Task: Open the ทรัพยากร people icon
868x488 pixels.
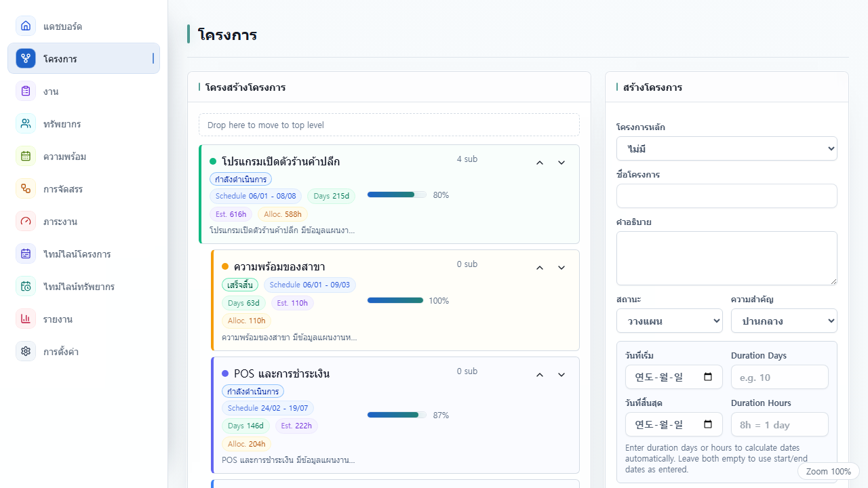Action: (26, 123)
